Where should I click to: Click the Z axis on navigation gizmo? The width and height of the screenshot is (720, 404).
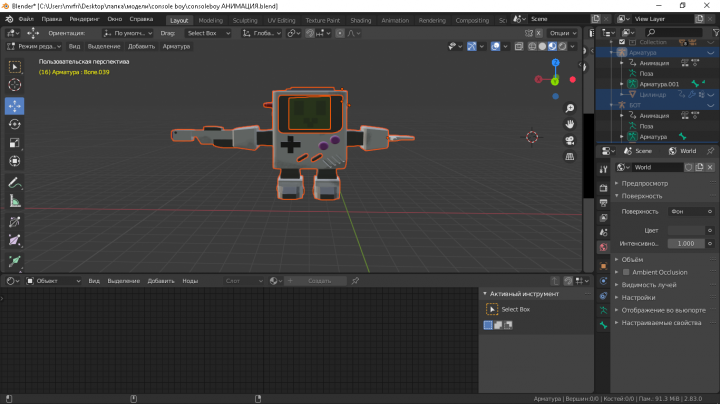556,63
